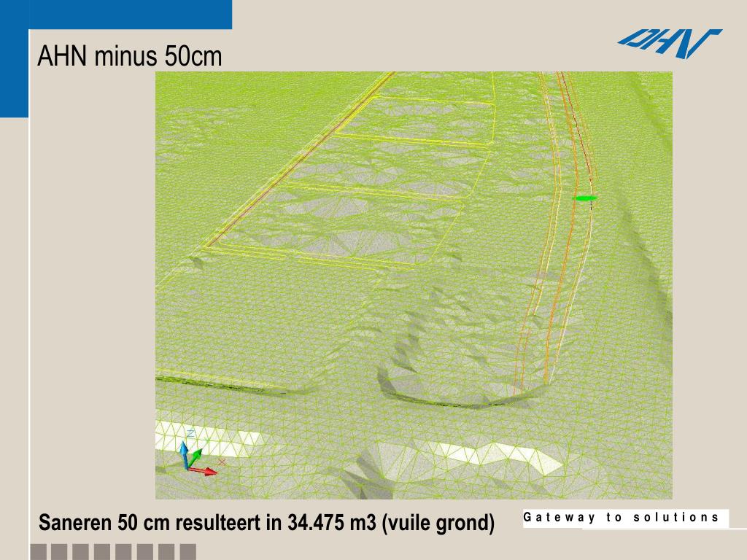This screenshot has height=560, width=747.
Task: Click the XYZ axis indicator icon
Action: pyautogui.click(x=199, y=454)
